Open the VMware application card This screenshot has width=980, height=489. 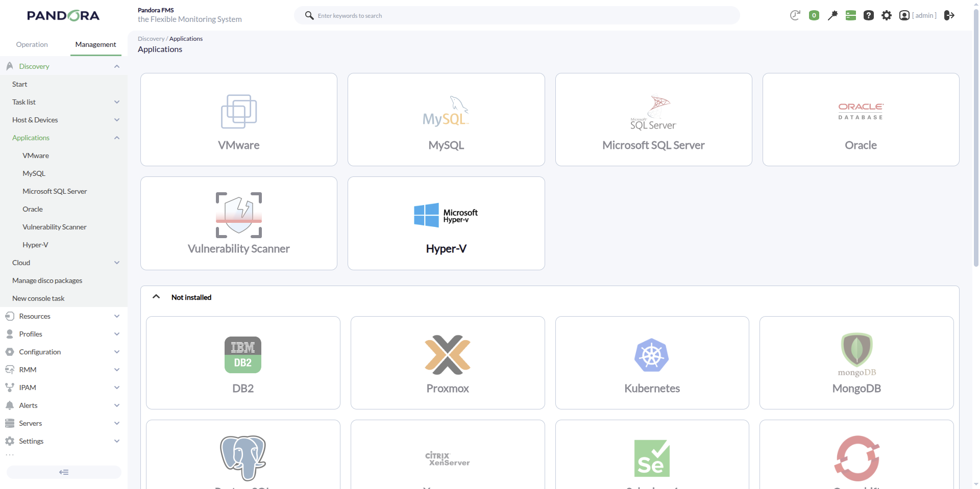pyautogui.click(x=239, y=119)
